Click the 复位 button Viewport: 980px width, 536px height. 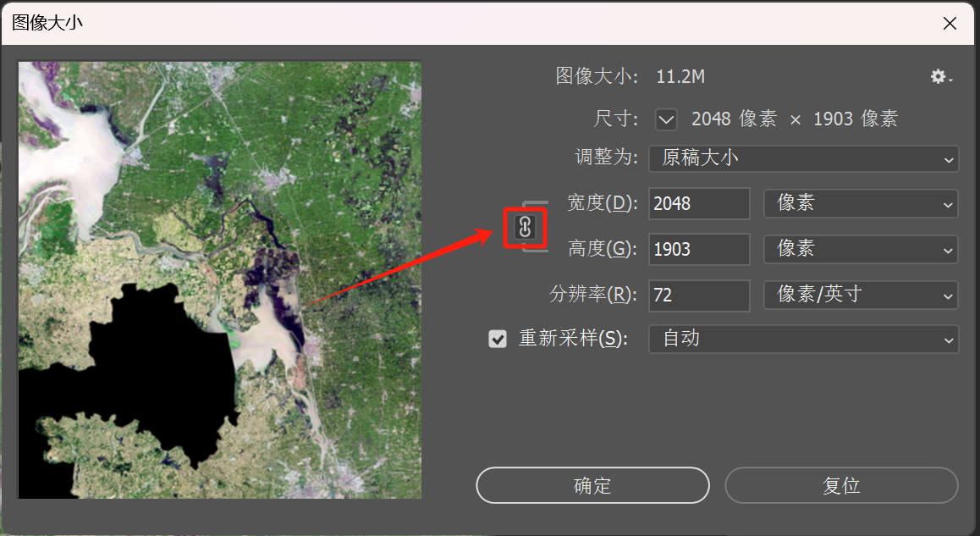tap(841, 485)
